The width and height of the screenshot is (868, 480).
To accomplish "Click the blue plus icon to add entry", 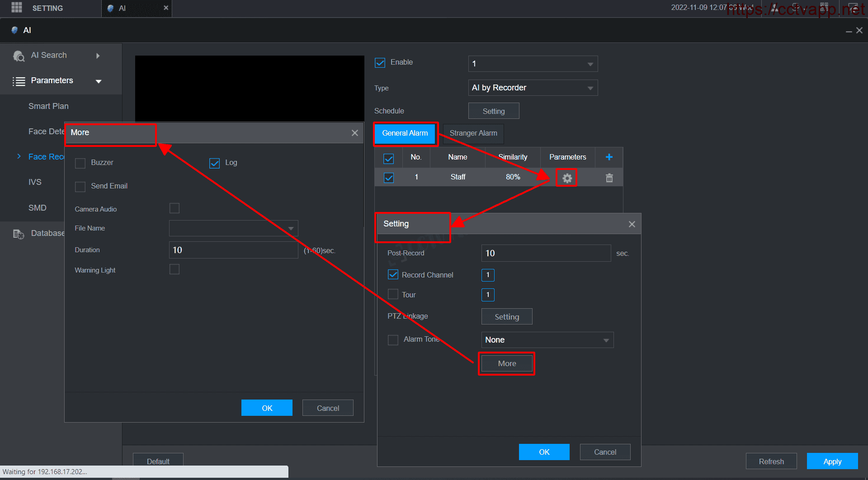I will (609, 157).
